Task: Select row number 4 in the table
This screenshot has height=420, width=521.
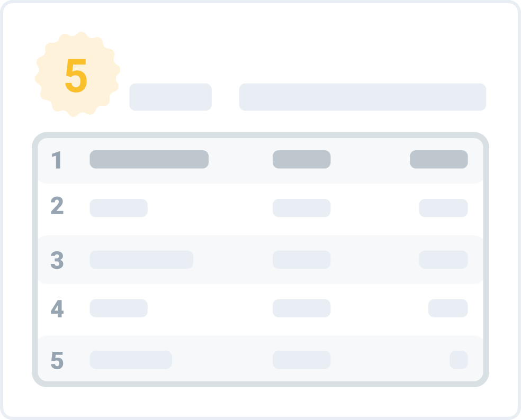Action: point(57,309)
